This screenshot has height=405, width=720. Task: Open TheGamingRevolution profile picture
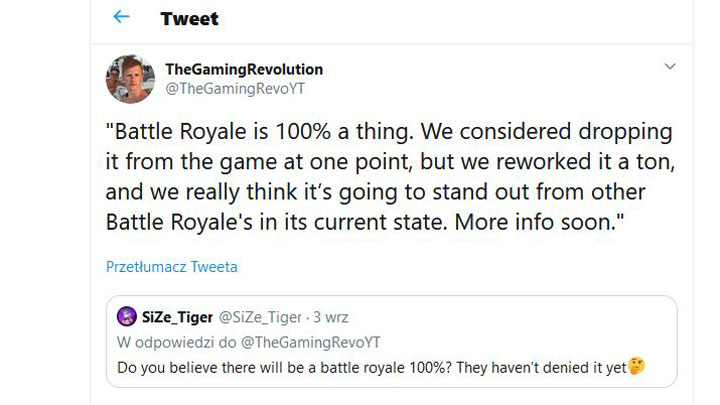click(130, 79)
